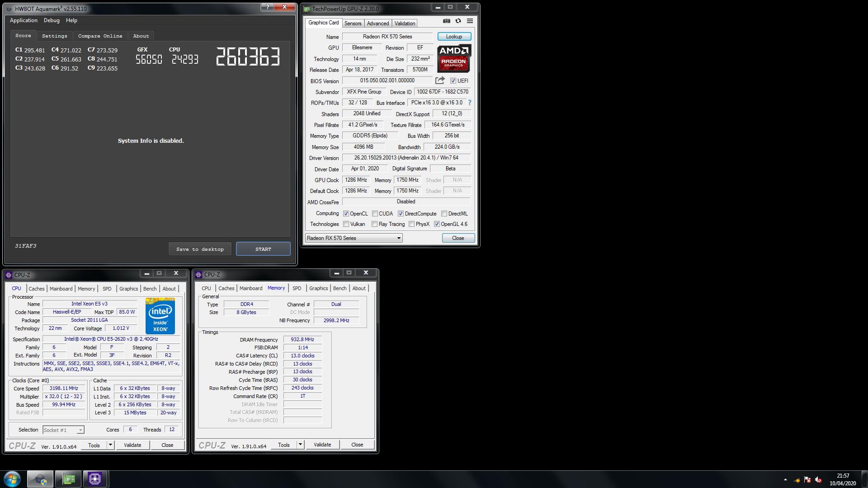Open the Application menu in Aquamark
Screen dimensions: 868x488
point(24,20)
